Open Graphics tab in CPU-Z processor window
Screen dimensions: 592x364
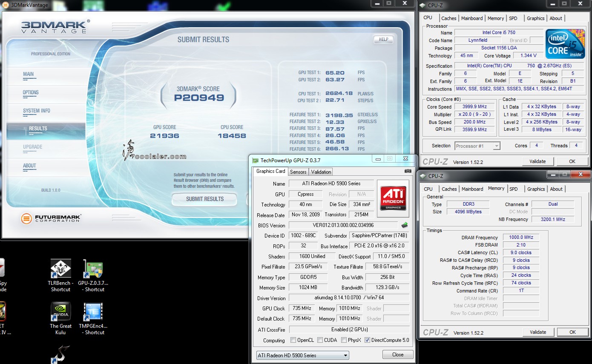click(535, 18)
